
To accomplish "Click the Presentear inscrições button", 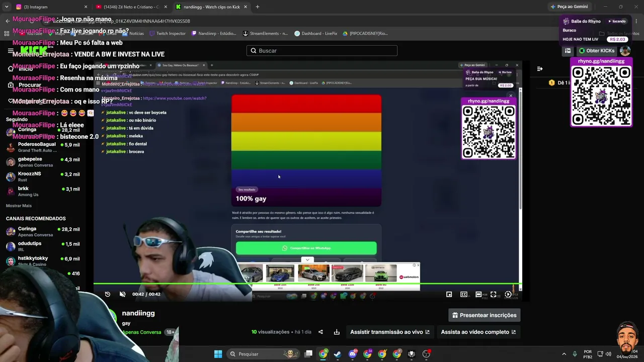I will click(x=485, y=315).
